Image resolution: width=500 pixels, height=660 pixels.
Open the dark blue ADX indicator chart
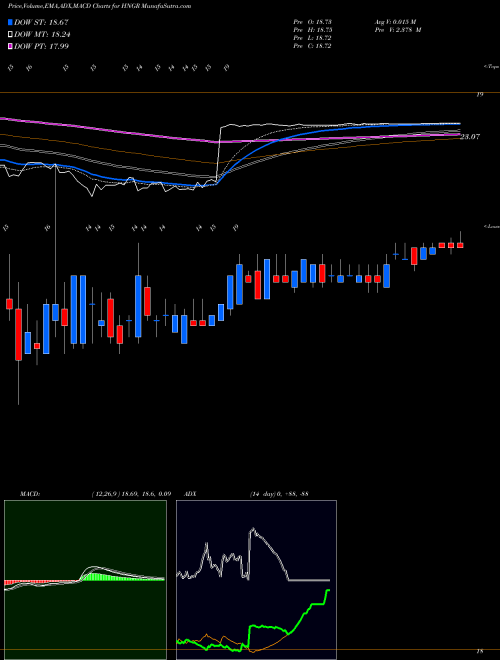pyautogui.click(x=256, y=580)
